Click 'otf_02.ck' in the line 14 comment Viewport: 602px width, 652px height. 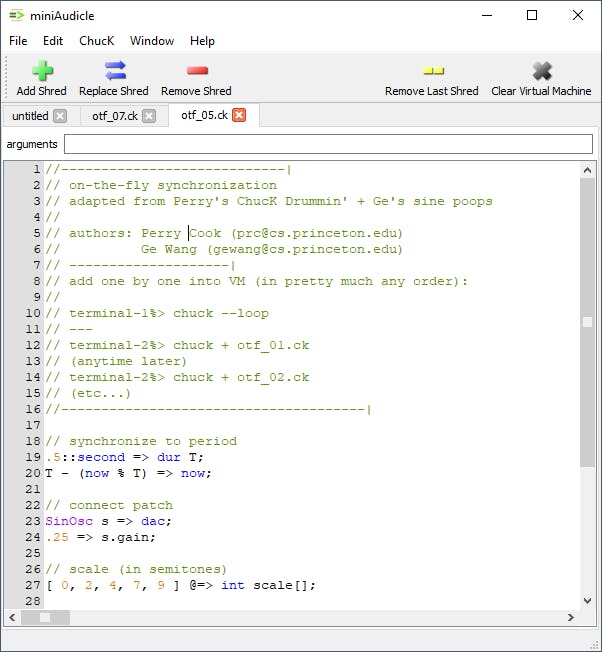tap(273, 378)
